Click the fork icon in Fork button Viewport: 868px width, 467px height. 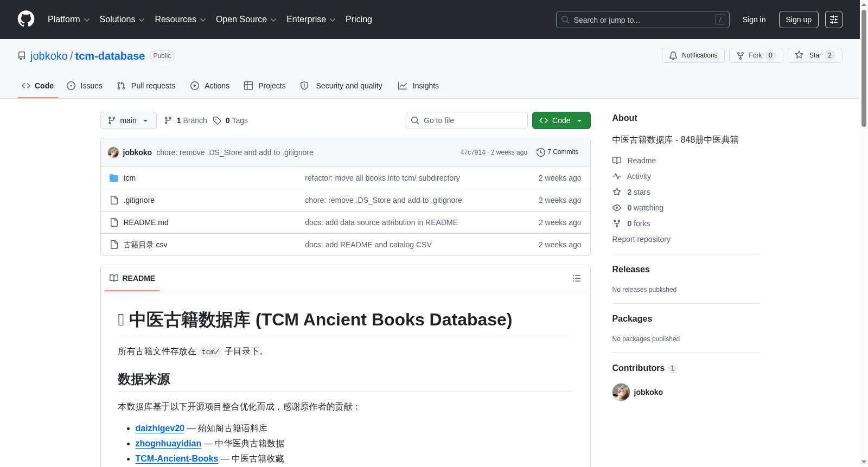741,55
